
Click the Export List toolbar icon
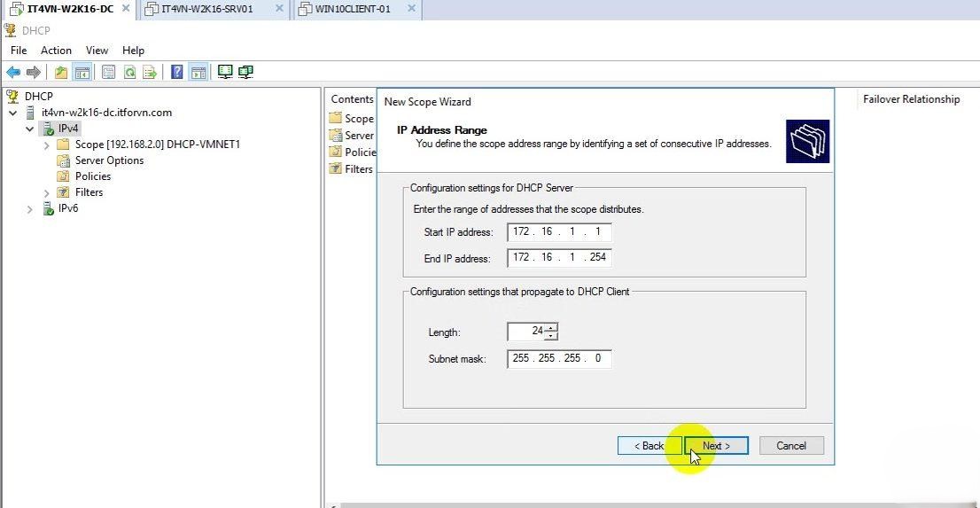point(150,73)
